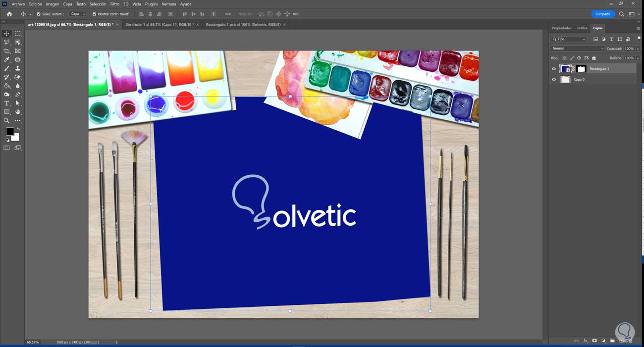Open the Move tool preset picker arrow
The height and width of the screenshot is (347, 644).
30,14
